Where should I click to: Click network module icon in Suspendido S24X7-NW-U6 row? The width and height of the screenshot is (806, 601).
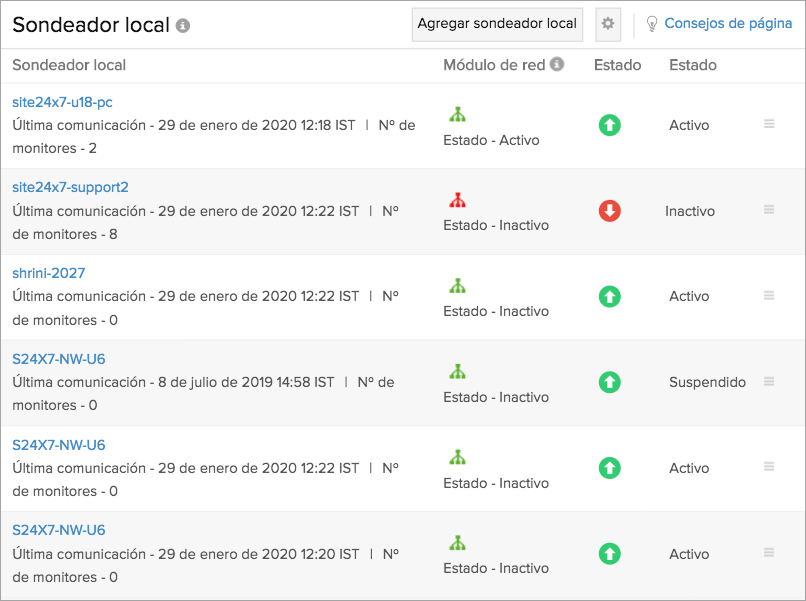point(457,372)
